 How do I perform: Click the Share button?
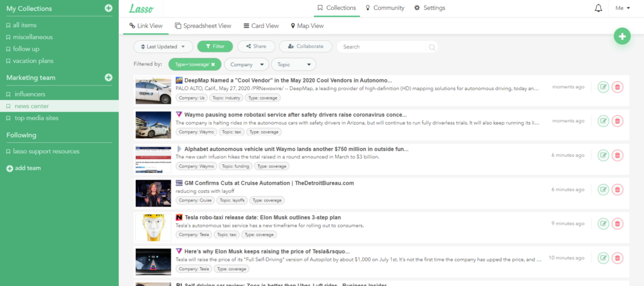[257, 47]
